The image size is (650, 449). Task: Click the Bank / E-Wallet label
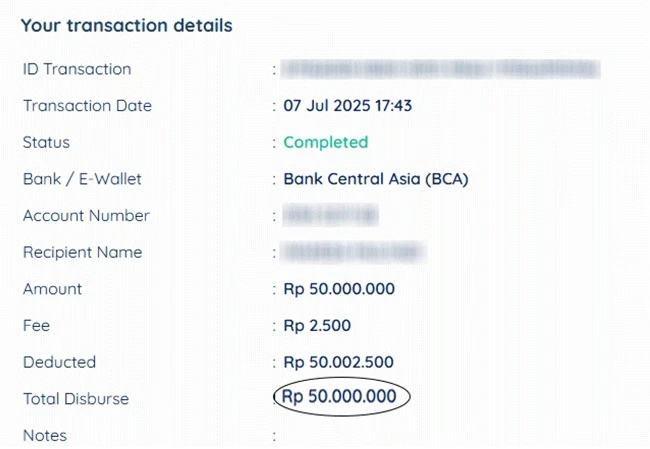(82, 179)
